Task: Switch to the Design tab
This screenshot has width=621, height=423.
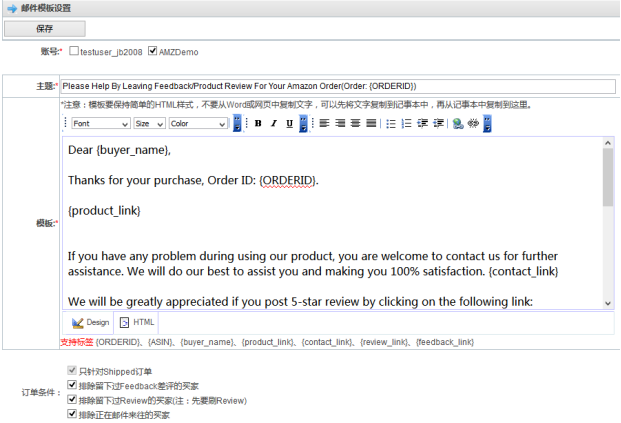Action: [x=90, y=323]
